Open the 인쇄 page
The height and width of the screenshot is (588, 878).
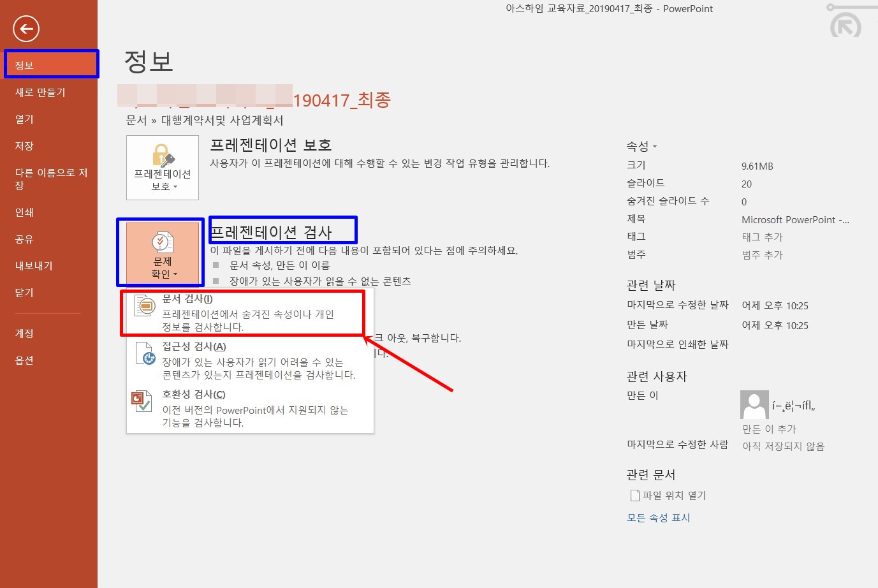click(48, 212)
